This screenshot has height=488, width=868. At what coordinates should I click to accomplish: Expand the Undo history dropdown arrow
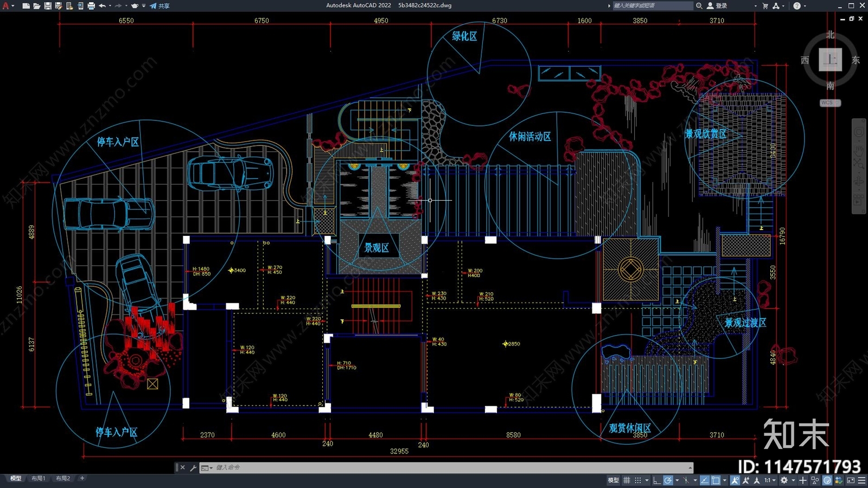point(110,6)
